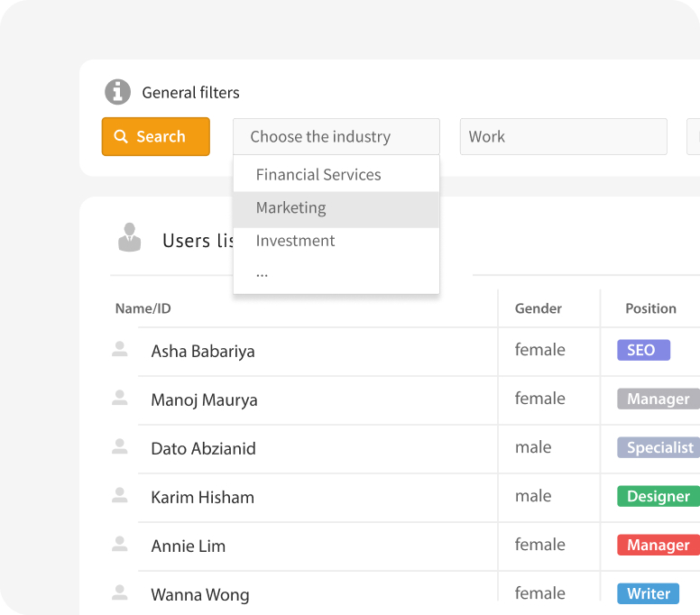
Task: Click the General filters info icon
Action: point(117,92)
